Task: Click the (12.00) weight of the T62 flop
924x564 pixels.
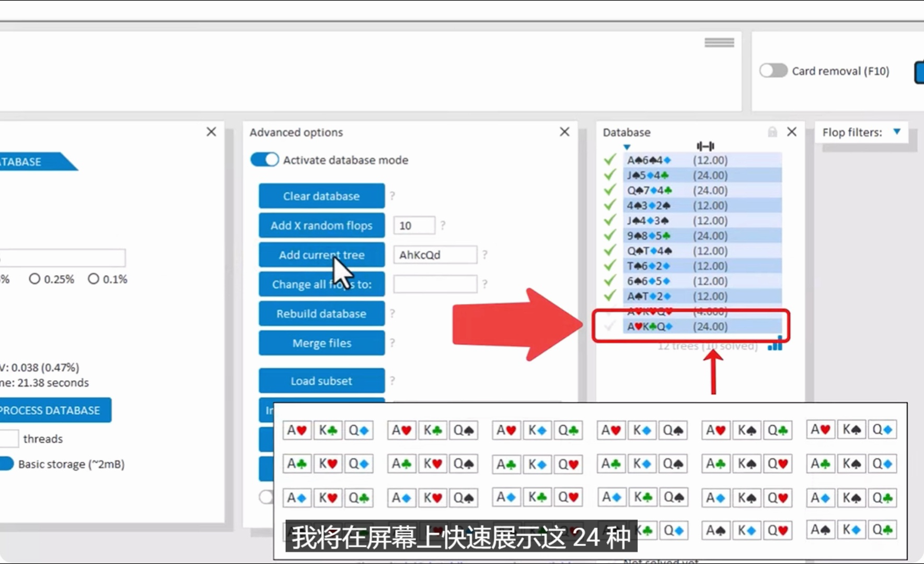Action: (x=710, y=266)
